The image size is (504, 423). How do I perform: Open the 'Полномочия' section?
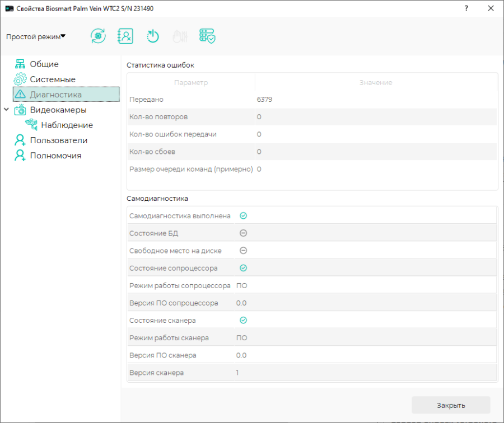55,156
